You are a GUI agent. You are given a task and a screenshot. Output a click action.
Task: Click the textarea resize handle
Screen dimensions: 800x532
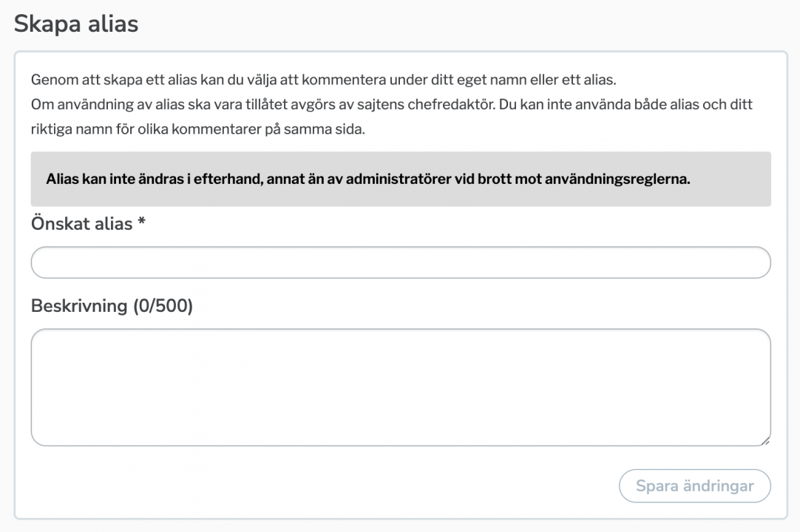[765, 440]
